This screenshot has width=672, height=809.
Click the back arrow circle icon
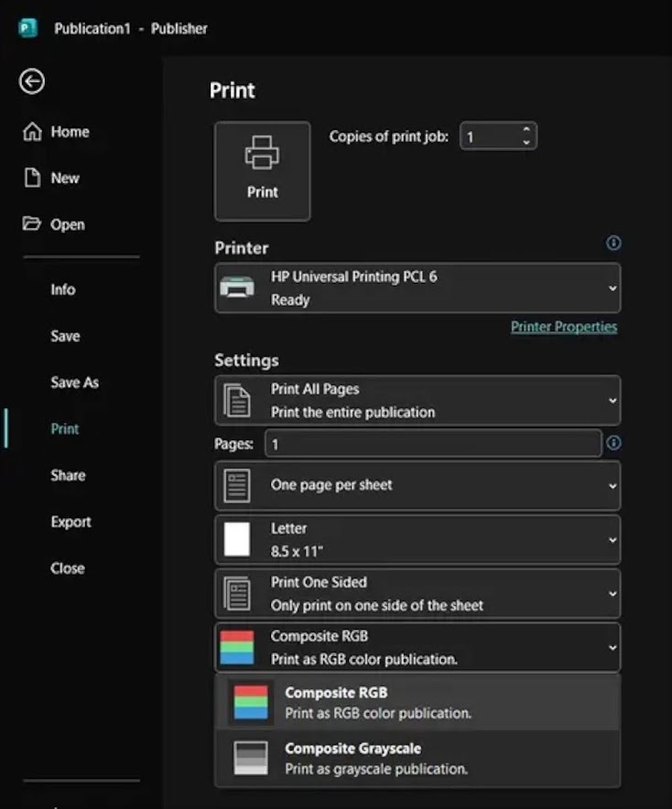(x=32, y=81)
